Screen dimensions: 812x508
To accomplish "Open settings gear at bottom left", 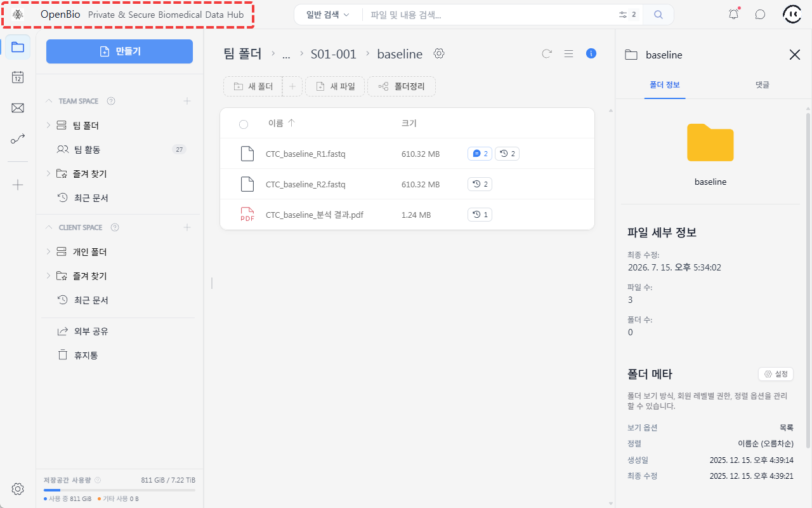I will click(x=18, y=489).
